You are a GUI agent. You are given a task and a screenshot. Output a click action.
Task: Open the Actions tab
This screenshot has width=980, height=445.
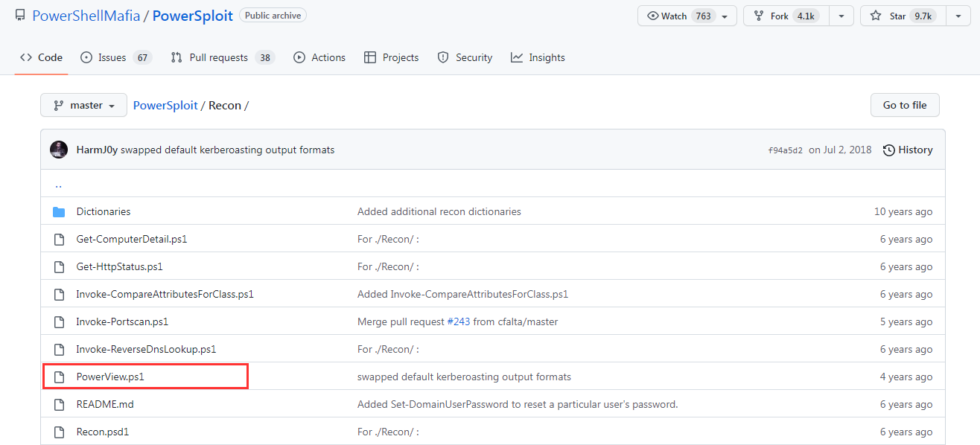319,57
